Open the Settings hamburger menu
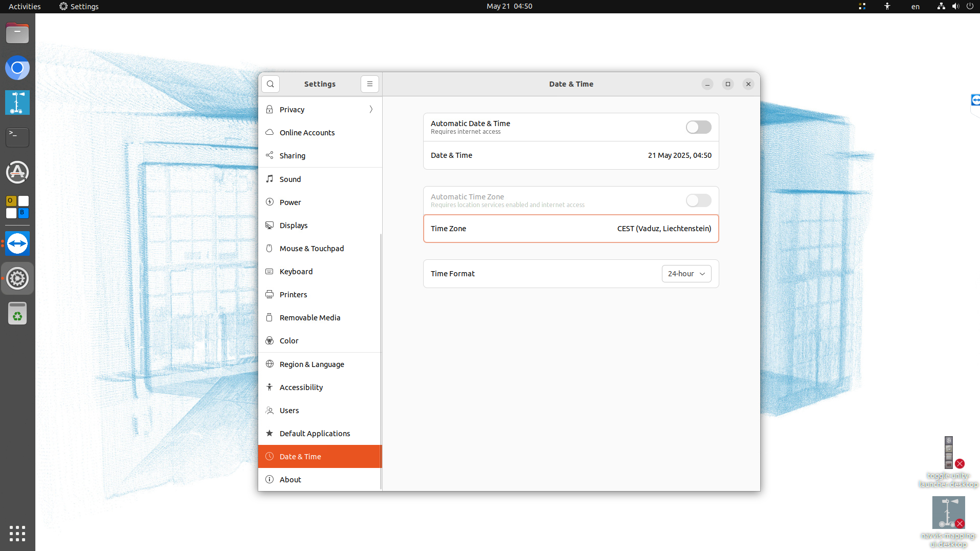The width and height of the screenshot is (980, 551). pos(369,84)
